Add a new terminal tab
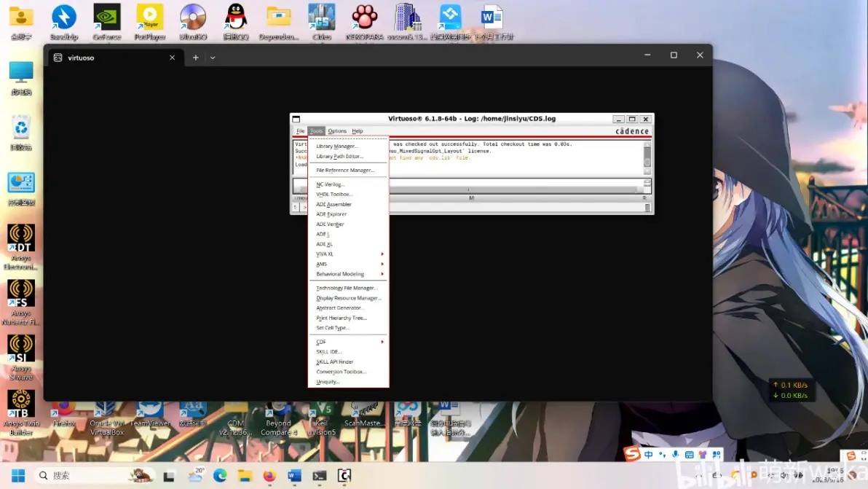 click(x=195, y=58)
